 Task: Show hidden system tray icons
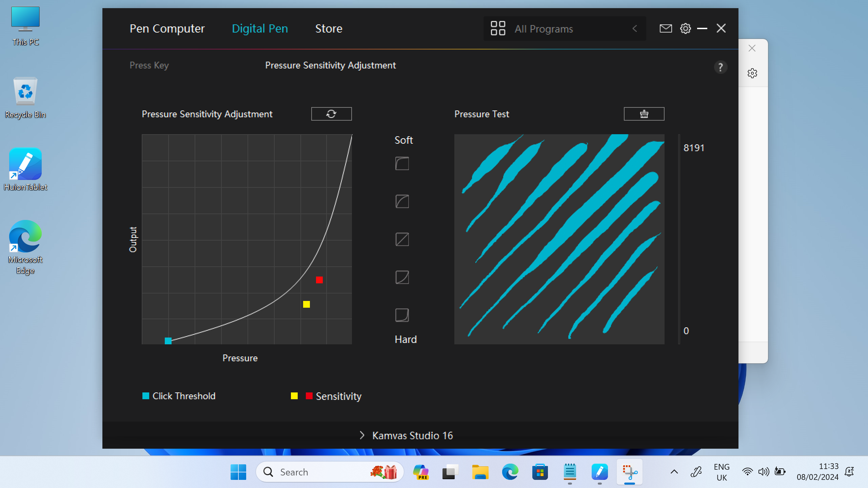point(674,472)
